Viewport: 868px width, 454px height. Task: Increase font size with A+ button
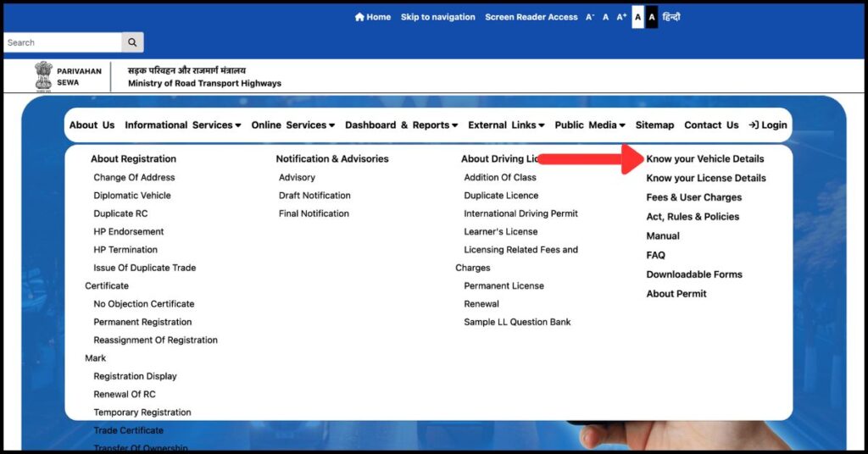pos(621,17)
